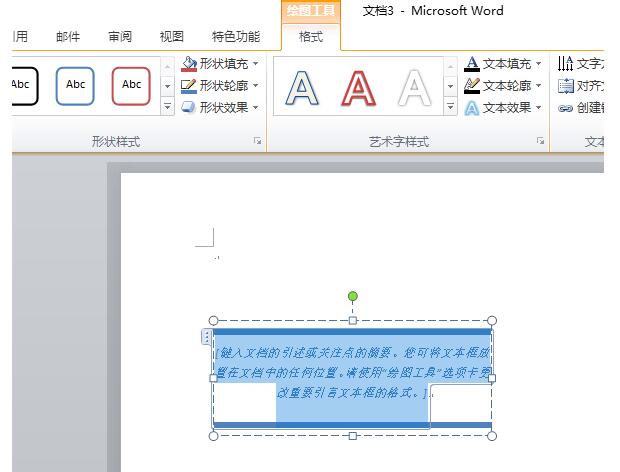Expand the 文本效果 dropdown arrow
This screenshot has width=620, height=472.
(539, 107)
